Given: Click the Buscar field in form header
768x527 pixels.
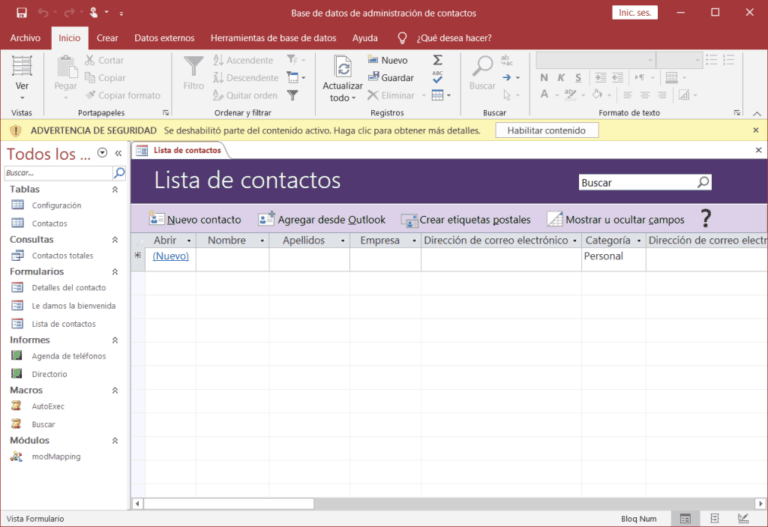Looking at the screenshot, I should click(637, 183).
